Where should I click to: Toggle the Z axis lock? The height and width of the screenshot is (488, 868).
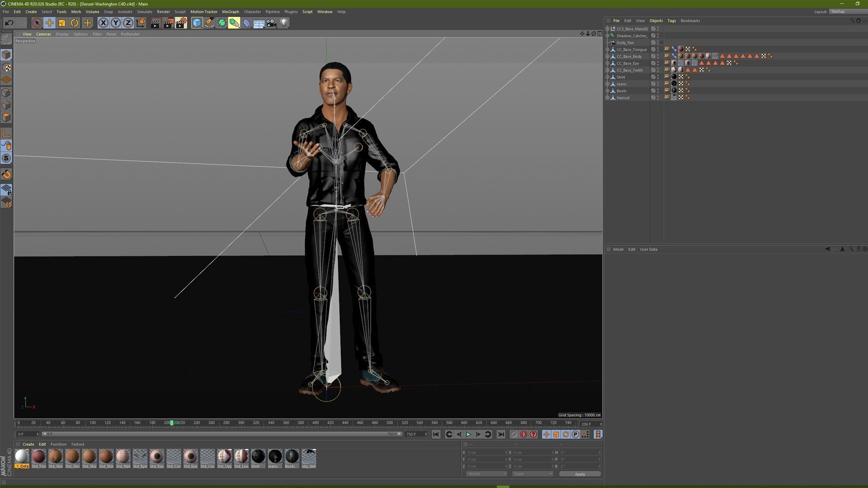128,23
